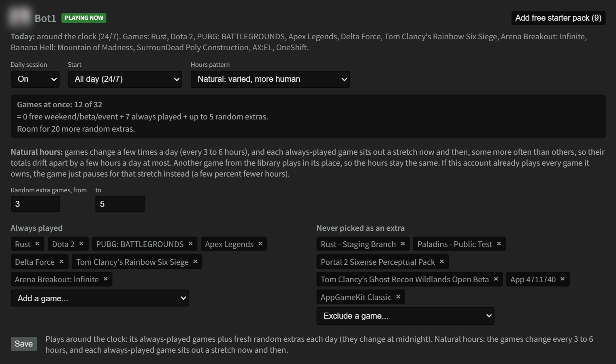
Task: Remove Rust - Staging Branch from exclusions
Action: click(403, 244)
